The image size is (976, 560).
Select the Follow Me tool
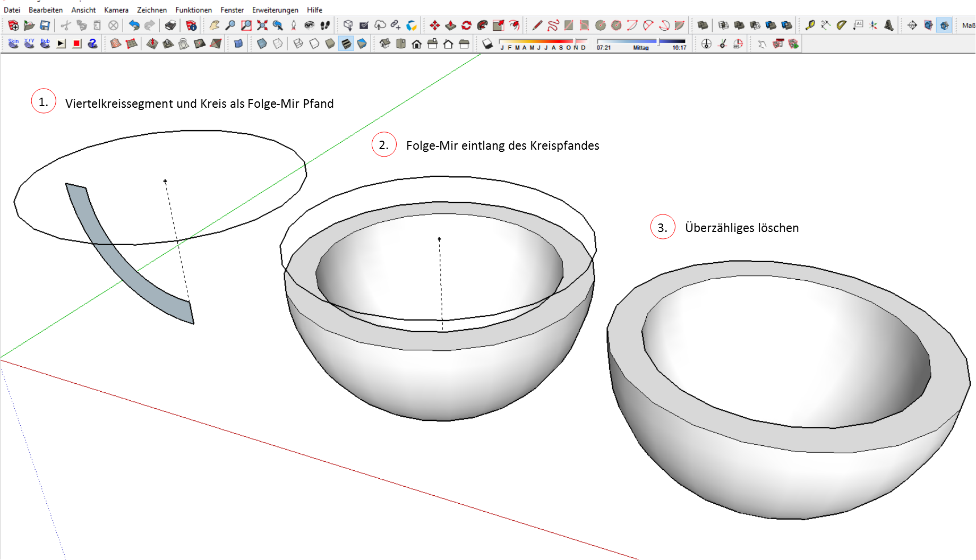482,25
